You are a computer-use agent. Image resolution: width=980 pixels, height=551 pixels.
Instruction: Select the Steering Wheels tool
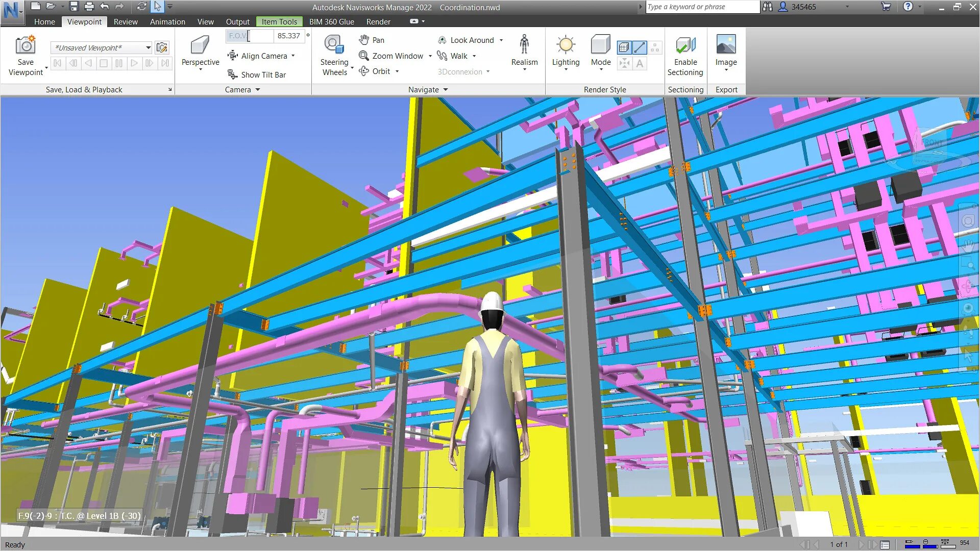(x=334, y=55)
